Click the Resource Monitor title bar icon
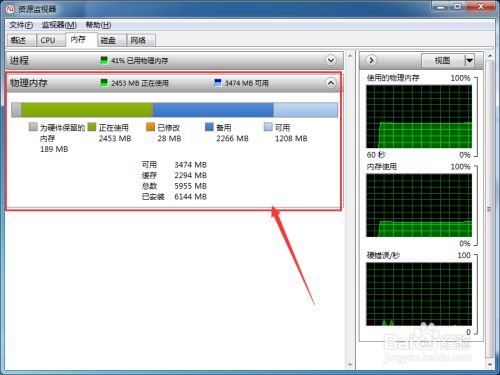Image resolution: width=500 pixels, height=375 pixels. point(11,9)
